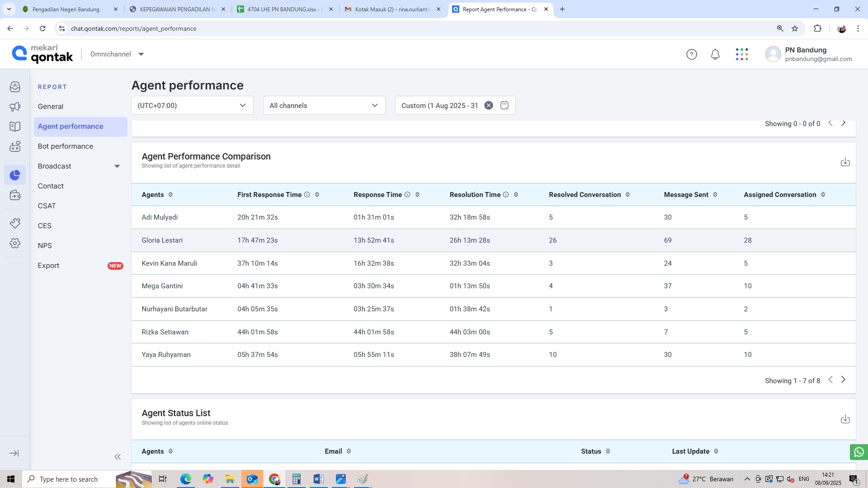Download the Agent Status List

(845, 419)
